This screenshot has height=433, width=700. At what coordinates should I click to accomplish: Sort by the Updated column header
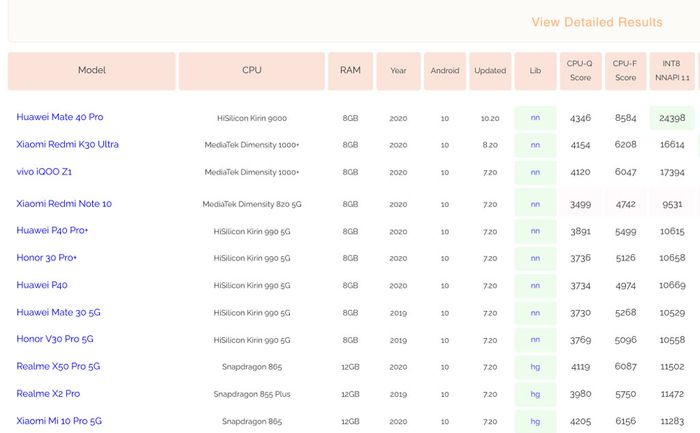pyautogui.click(x=490, y=71)
